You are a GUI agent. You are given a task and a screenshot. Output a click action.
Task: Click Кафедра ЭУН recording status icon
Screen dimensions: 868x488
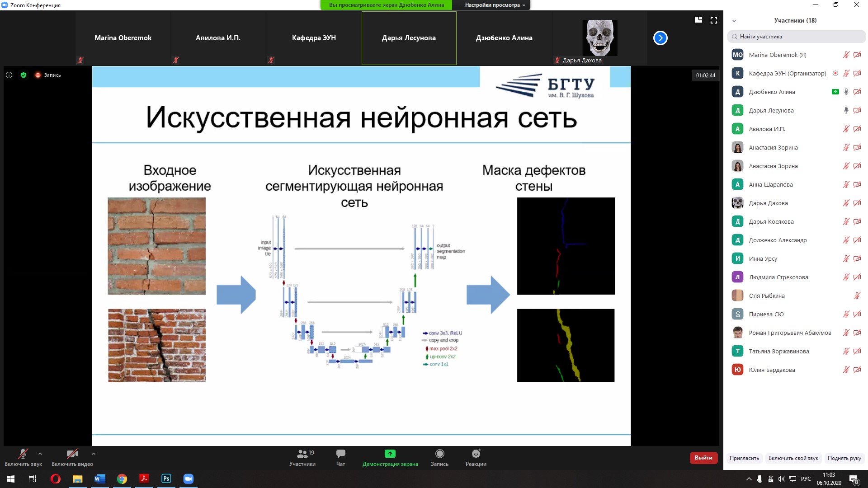835,73
